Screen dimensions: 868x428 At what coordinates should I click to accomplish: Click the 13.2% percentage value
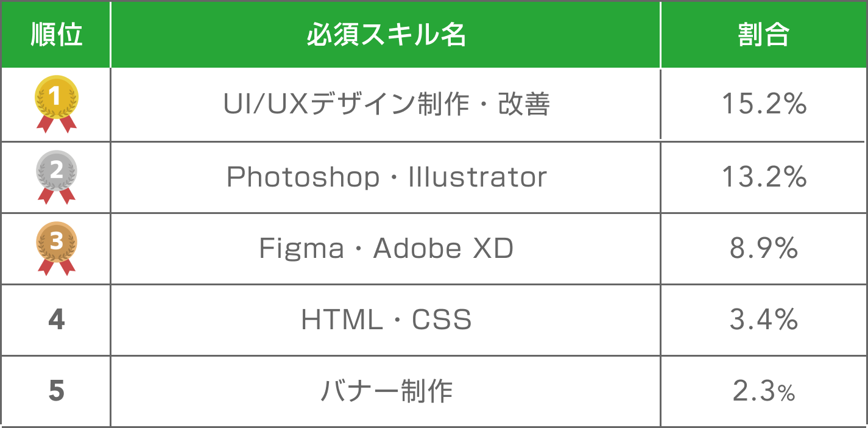764,177
